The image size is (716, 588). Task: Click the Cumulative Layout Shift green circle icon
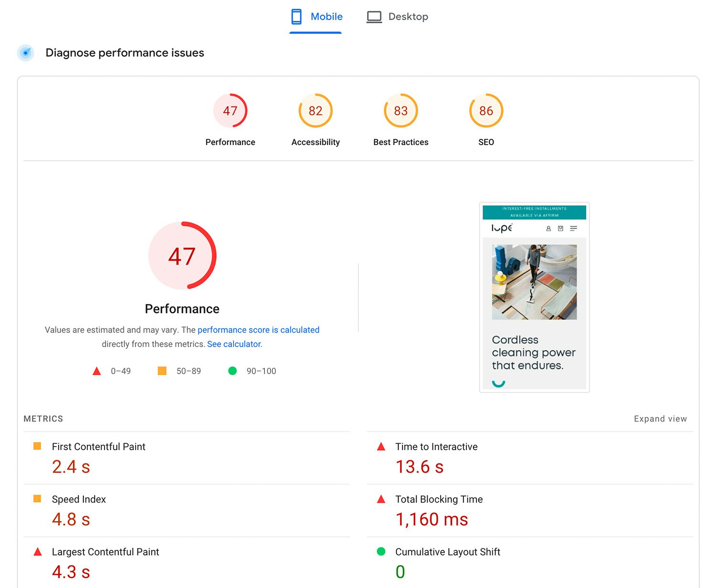tap(381, 551)
